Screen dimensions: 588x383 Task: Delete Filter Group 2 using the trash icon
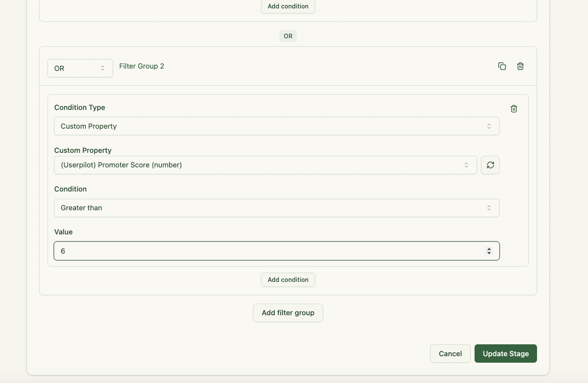520,66
